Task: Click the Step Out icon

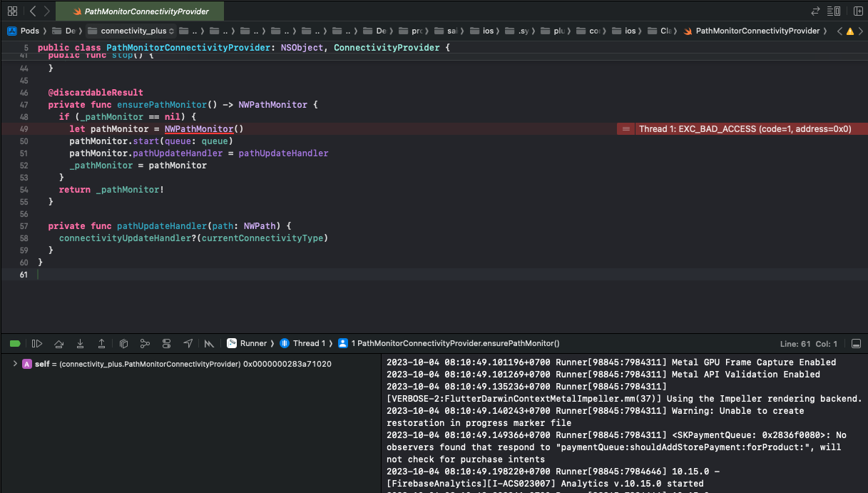Action: coord(101,343)
